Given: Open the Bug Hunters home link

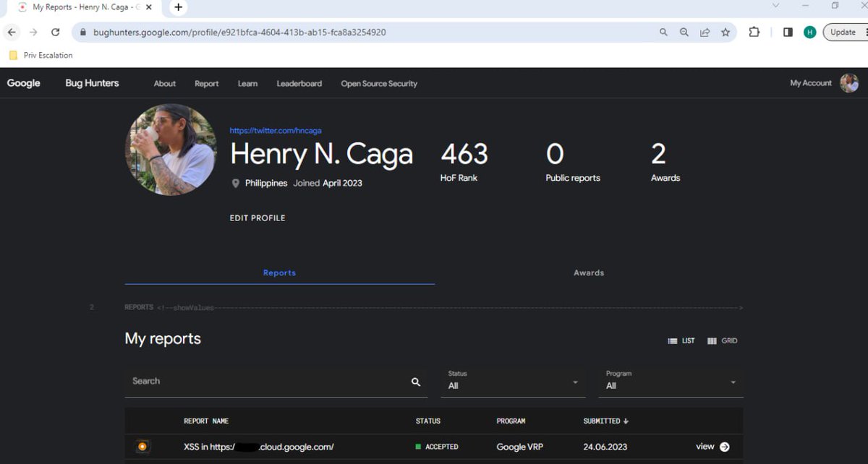Looking at the screenshot, I should click(x=92, y=83).
